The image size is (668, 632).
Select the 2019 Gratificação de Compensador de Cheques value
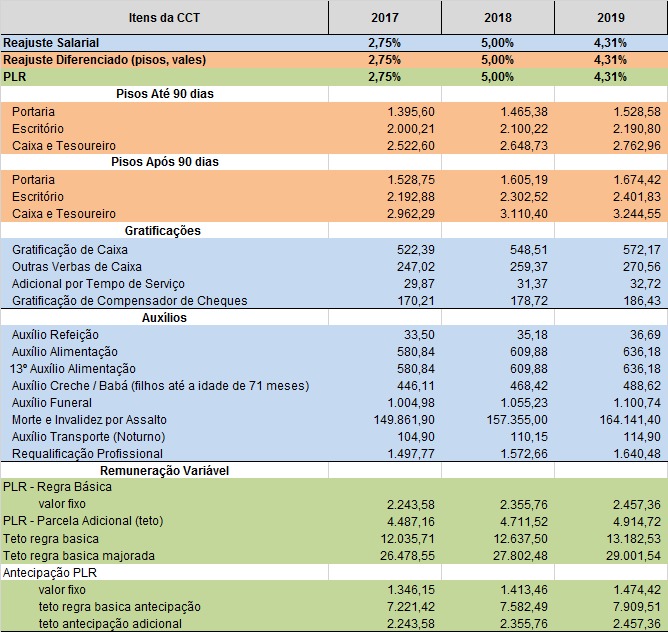639,300
